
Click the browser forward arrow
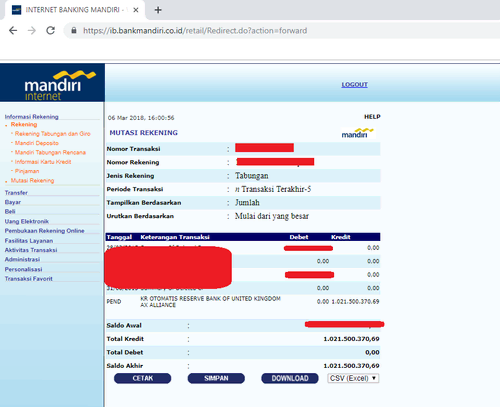(32, 31)
